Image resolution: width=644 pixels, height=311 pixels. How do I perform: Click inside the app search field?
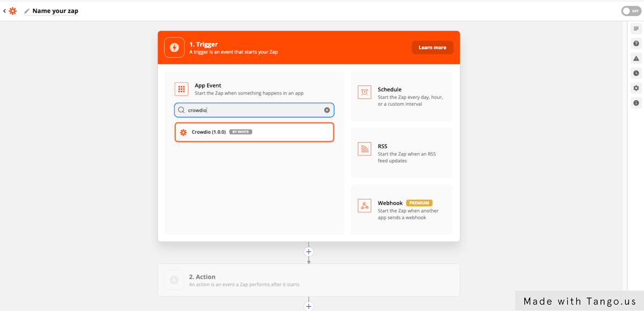(x=254, y=110)
